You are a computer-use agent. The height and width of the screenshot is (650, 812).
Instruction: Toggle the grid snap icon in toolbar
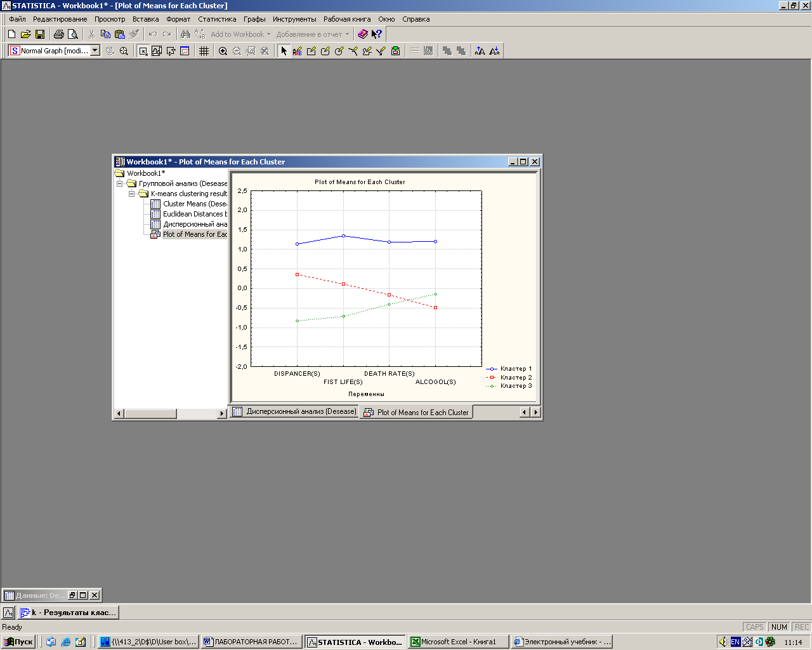[204, 51]
